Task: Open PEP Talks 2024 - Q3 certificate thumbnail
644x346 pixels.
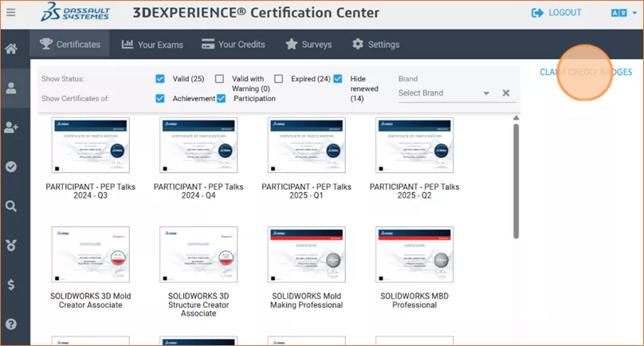Action: (90, 145)
